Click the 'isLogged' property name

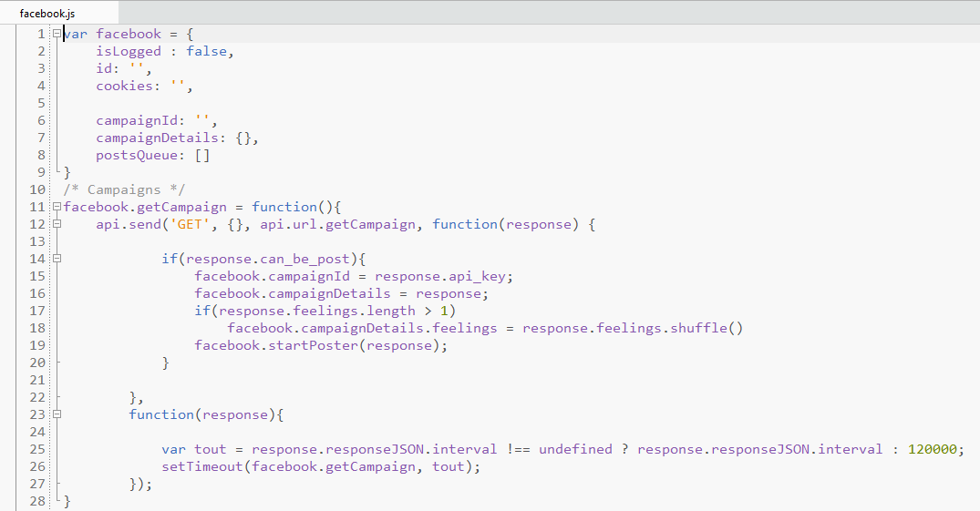(x=129, y=51)
